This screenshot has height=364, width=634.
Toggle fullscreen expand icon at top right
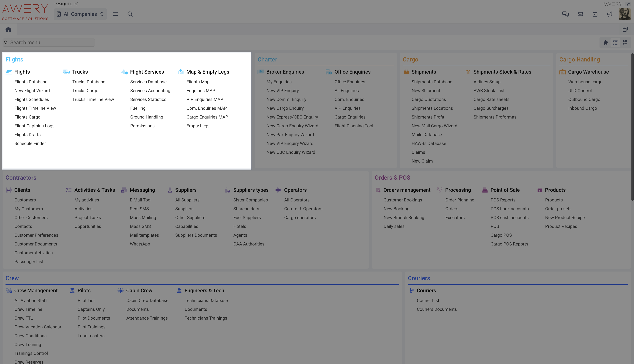click(628, 4)
